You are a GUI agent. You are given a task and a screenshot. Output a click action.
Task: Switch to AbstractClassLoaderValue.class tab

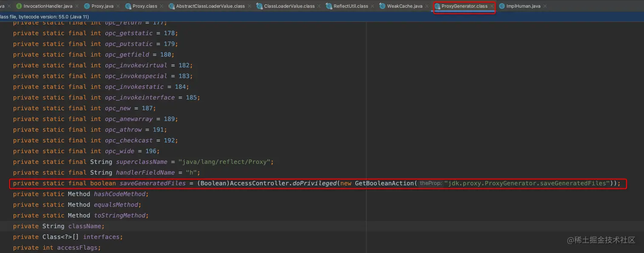click(210, 6)
